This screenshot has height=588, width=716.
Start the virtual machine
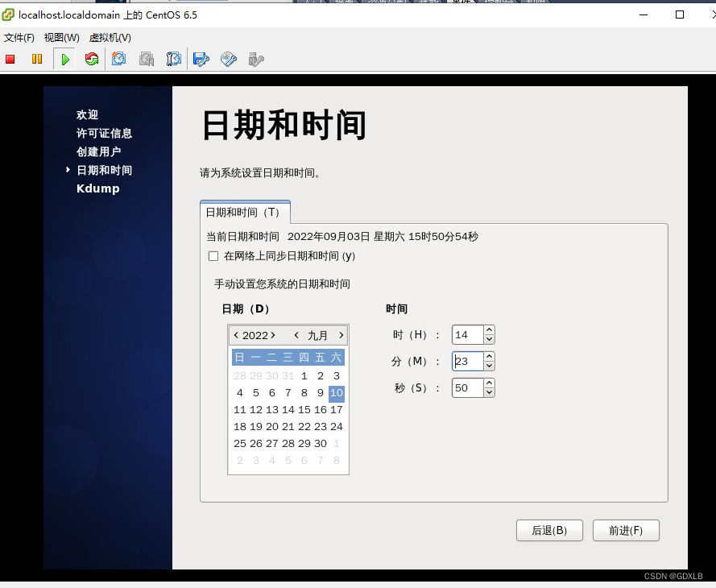64,58
